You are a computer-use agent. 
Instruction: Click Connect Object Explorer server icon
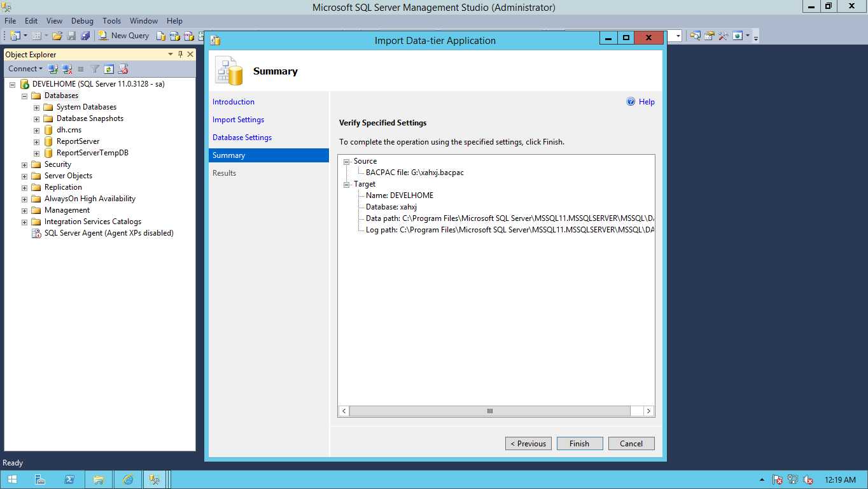(x=53, y=69)
